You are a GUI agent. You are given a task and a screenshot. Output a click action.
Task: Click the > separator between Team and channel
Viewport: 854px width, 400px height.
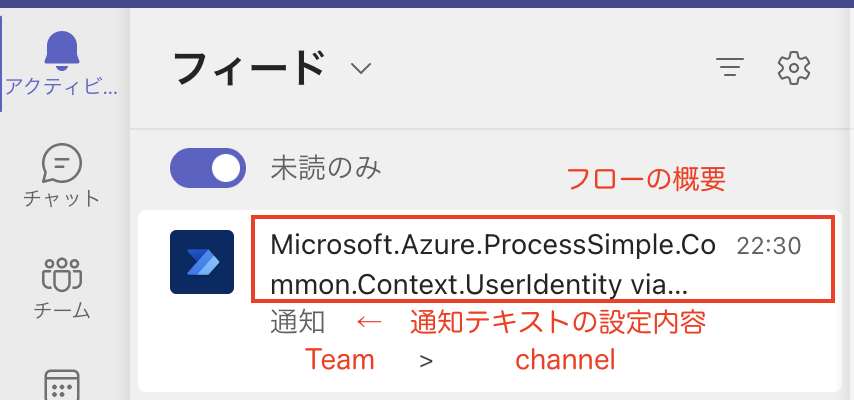pos(426,361)
